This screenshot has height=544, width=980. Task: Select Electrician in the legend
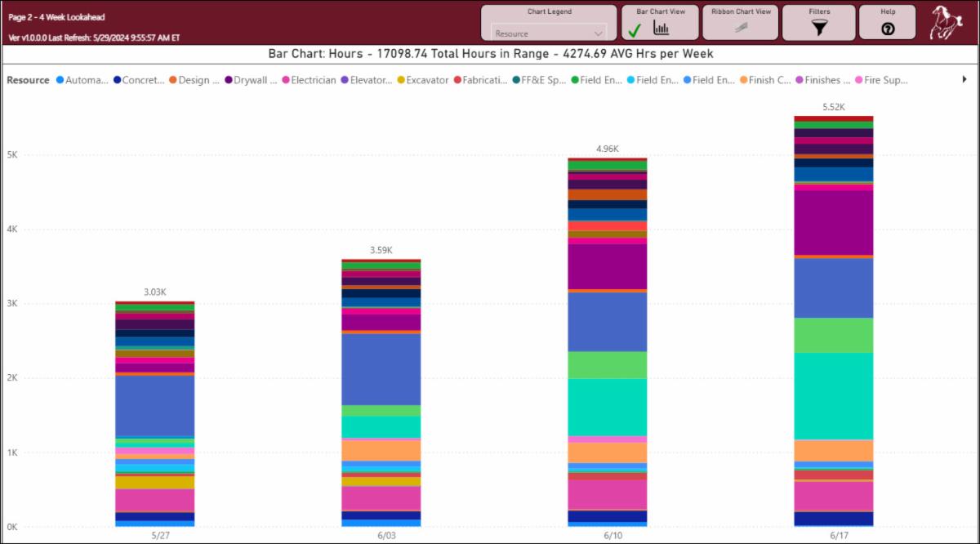pyautogui.click(x=313, y=80)
